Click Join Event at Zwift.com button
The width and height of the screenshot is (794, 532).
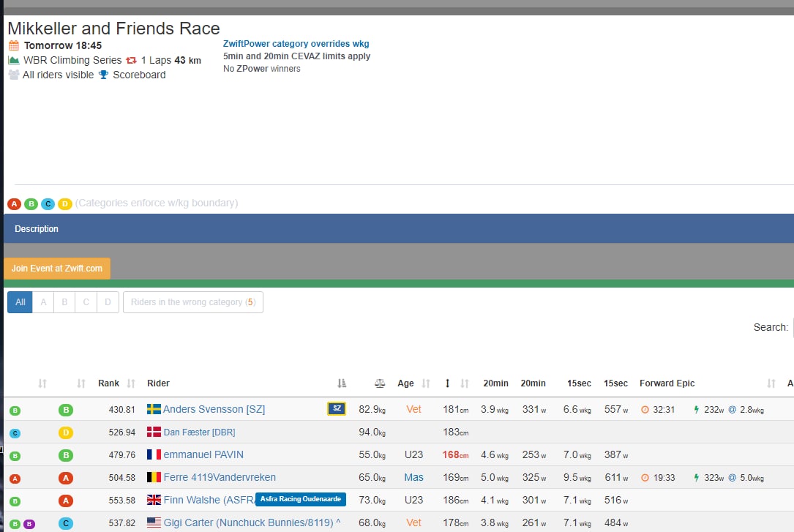point(57,269)
